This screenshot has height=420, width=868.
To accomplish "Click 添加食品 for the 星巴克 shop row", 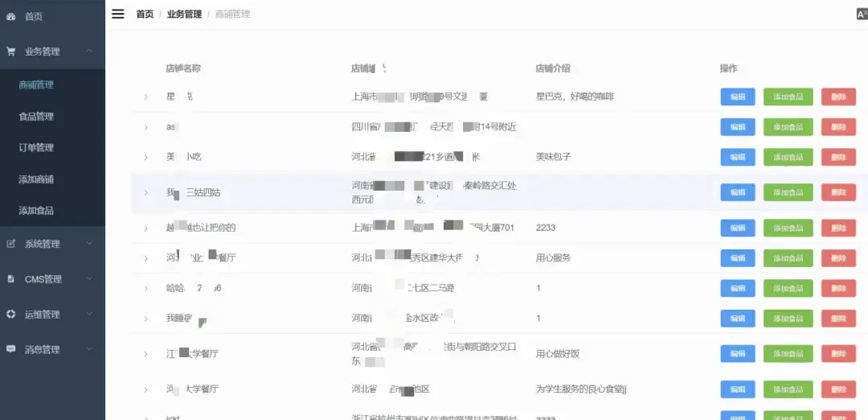I will (x=788, y=97).
